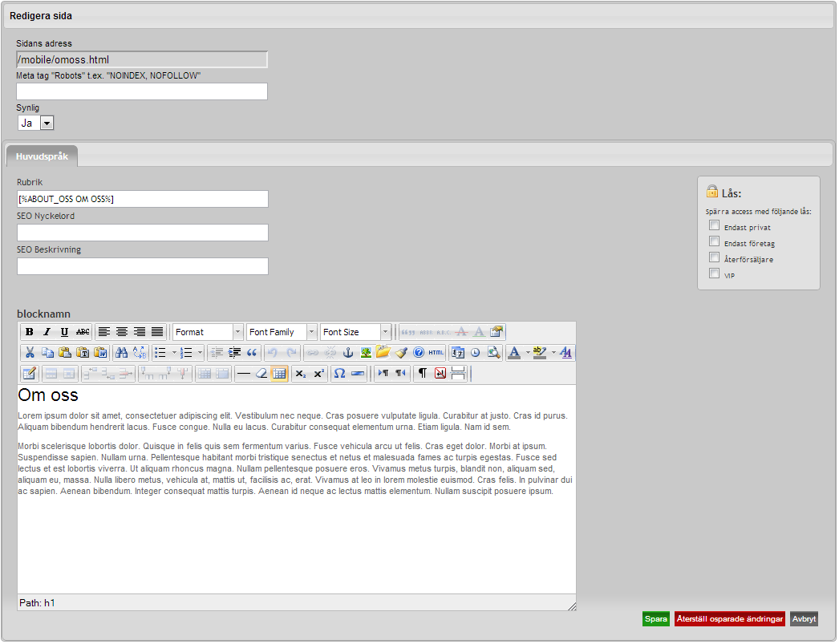Center align the text
Screen dimensions: 839x644
(122, 332)
